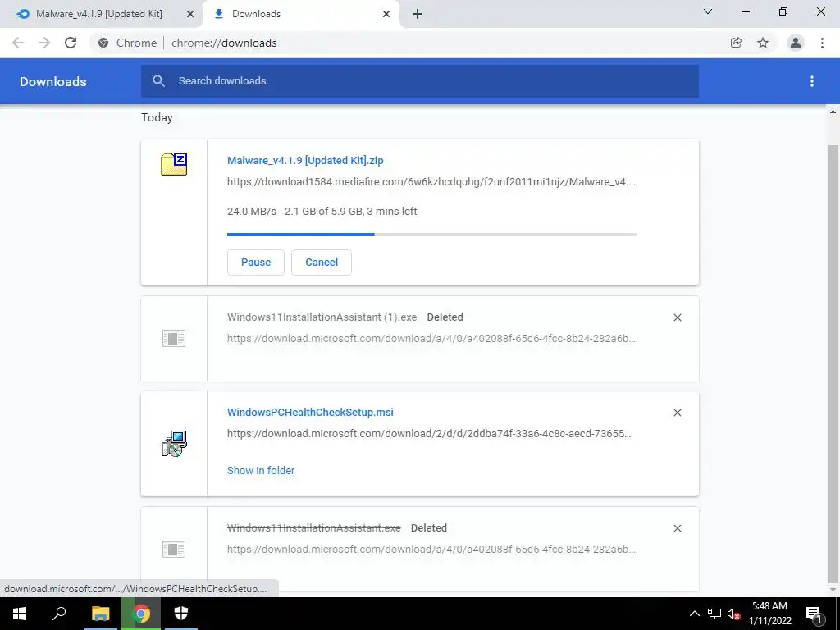Open the WindowsPCHealthCheckSetup.msi file link

click(310, 413)
